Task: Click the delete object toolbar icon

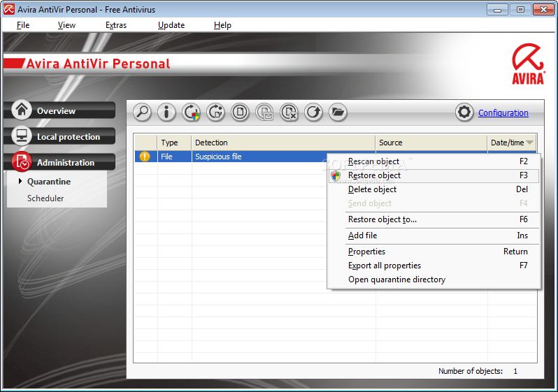Action: click(289, 112)
